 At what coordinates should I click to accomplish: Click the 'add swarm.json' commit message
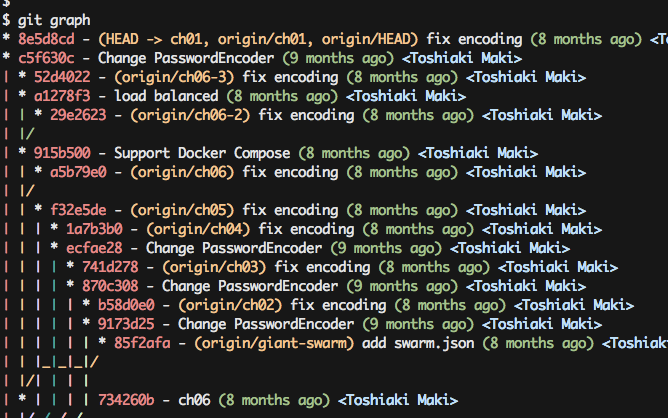(418, 343)
